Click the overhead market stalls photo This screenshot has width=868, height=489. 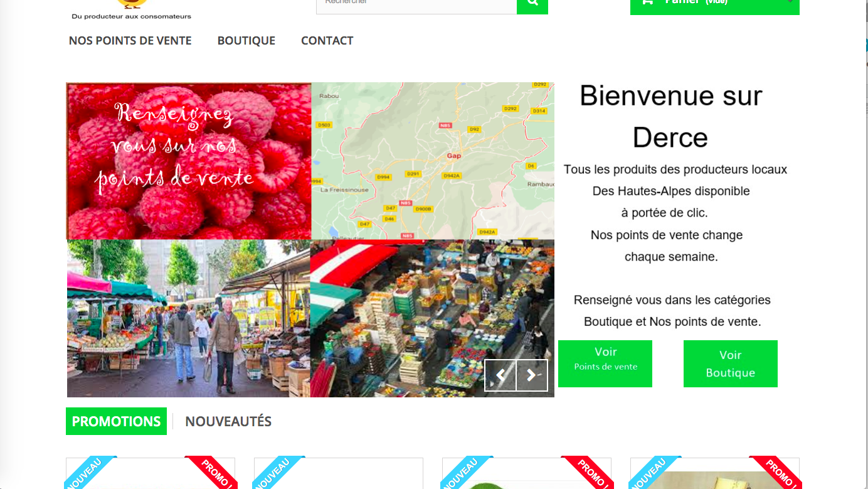point(432,318)
